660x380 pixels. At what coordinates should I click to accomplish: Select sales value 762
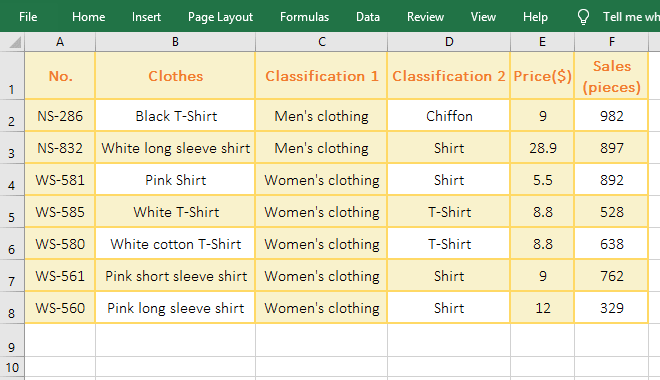click(612, 276)
